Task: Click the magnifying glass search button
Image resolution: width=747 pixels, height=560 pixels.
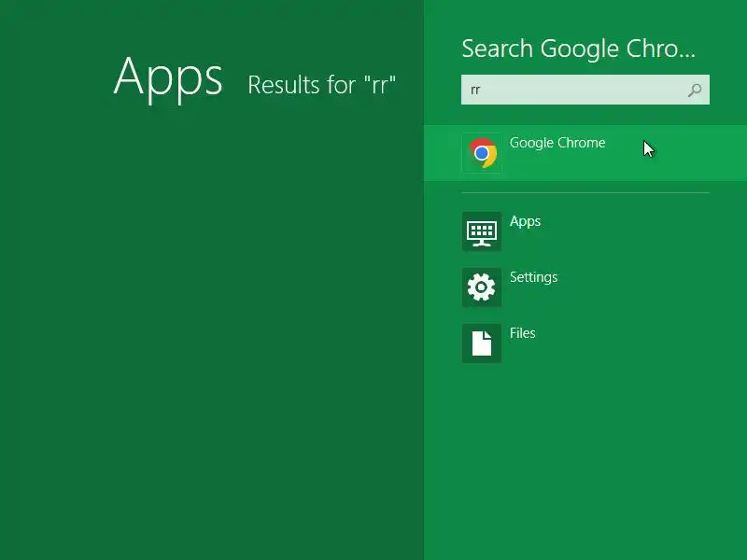Action: point(695,90)
